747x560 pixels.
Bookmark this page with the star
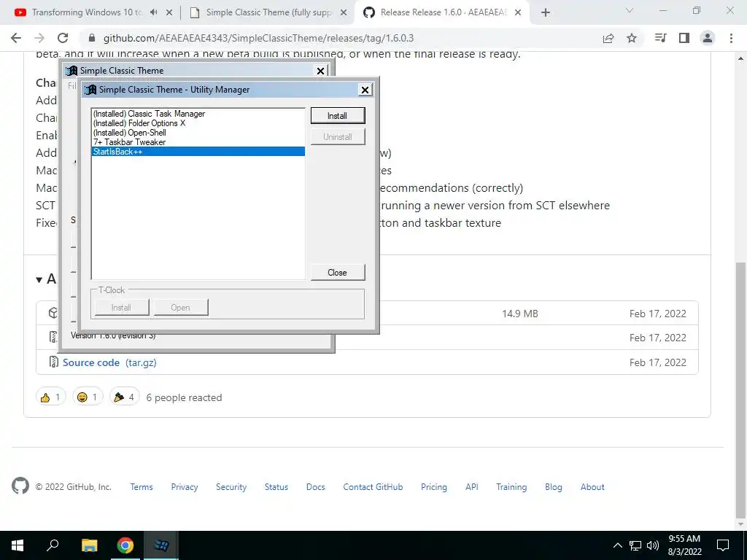click(632, 38)
